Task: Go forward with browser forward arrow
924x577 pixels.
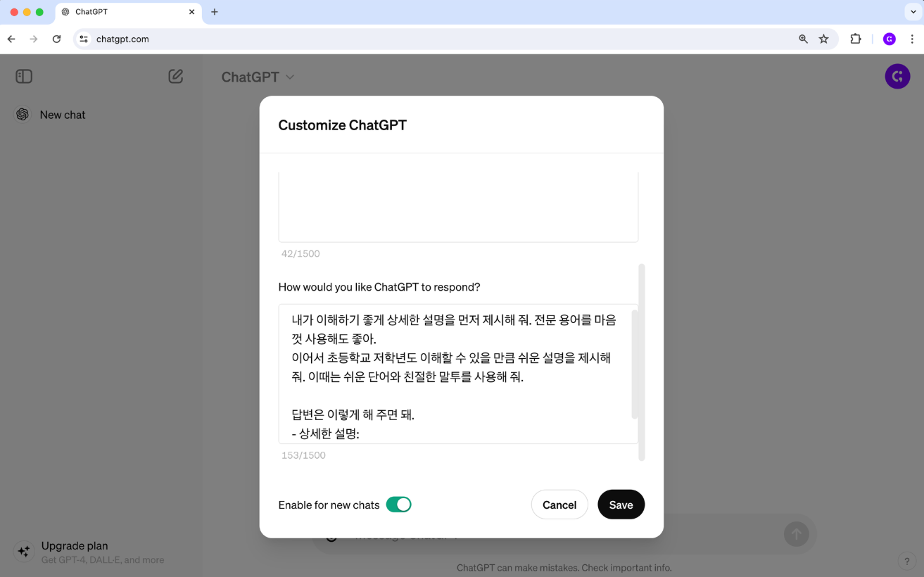Action: click(x=34, y=39)
